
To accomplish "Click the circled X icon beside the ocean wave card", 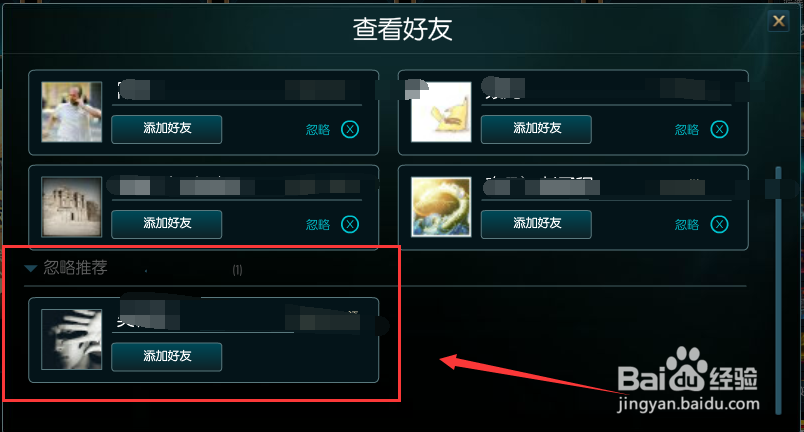I will click(x=719, y=224).
